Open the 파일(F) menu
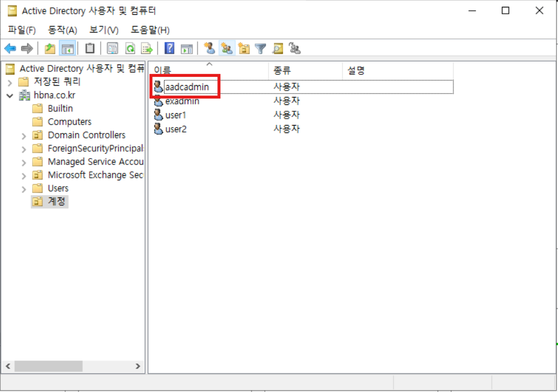Screen dimensions: 558x392 22,30
